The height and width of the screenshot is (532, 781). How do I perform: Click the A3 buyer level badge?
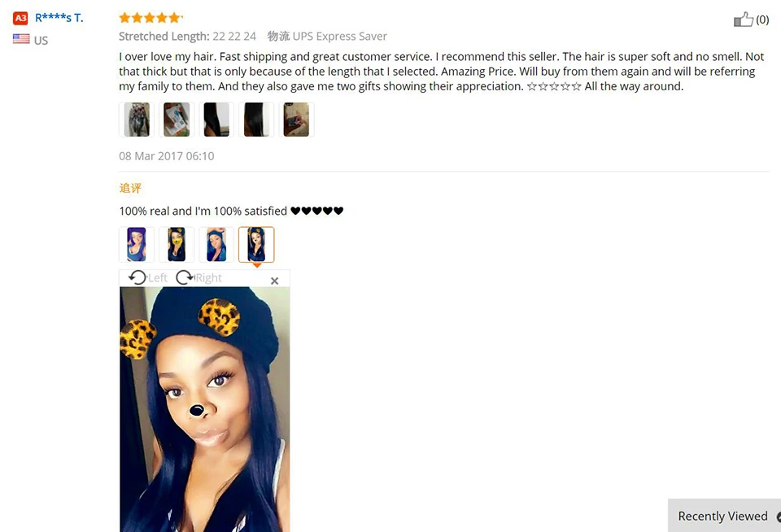(x=20, y=19)
